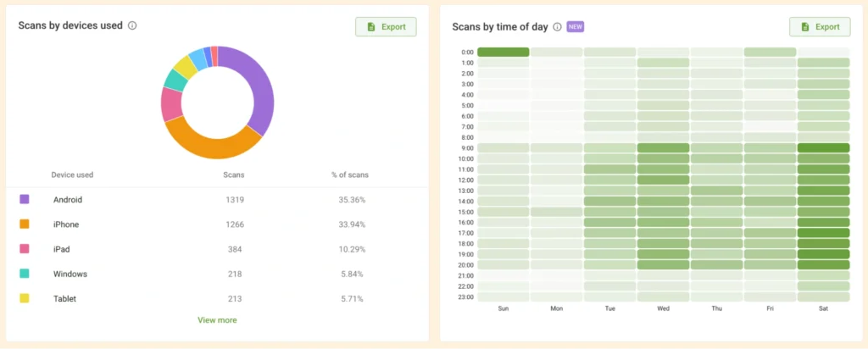Image resolution: width=868 pixels, height=349 pixels.
Task: Export the Scans by time of day data
Action: (820, 26)
